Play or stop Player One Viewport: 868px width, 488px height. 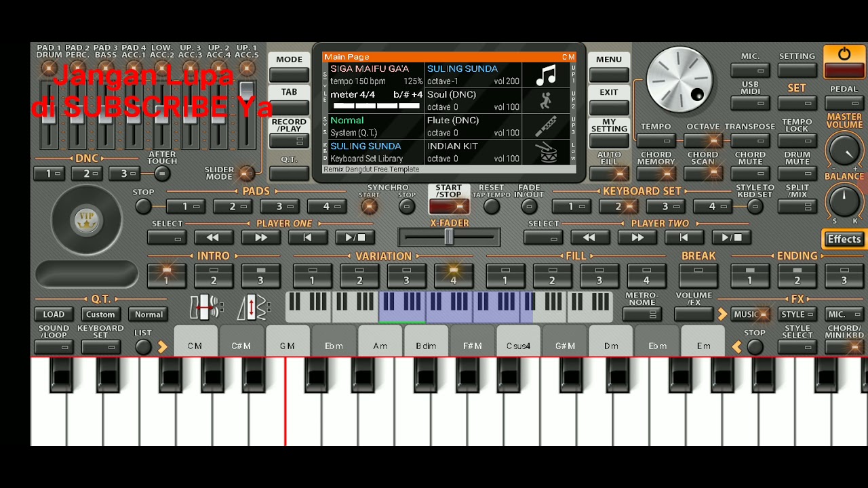355,237
